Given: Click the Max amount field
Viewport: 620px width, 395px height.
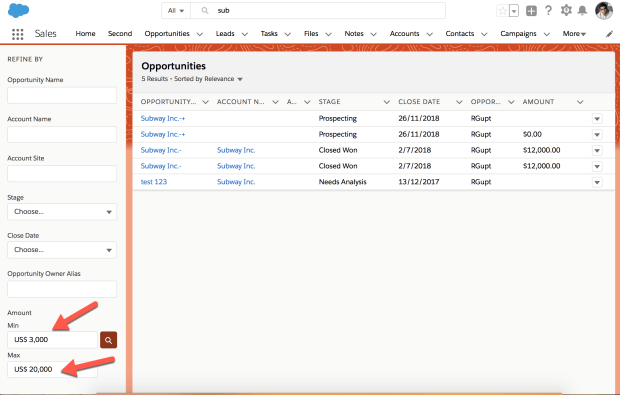Looking at the screenshot, I should click(x=53, y=370).
